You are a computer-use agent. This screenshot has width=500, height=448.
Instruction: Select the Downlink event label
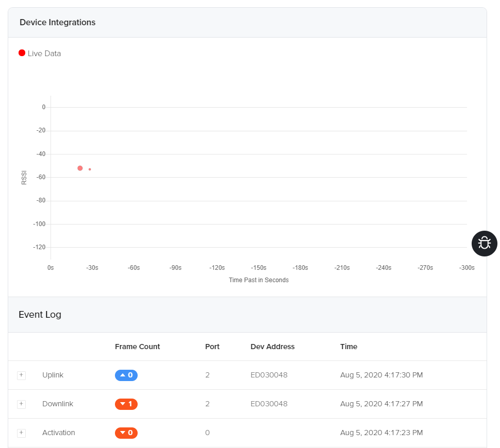point(58,404)
